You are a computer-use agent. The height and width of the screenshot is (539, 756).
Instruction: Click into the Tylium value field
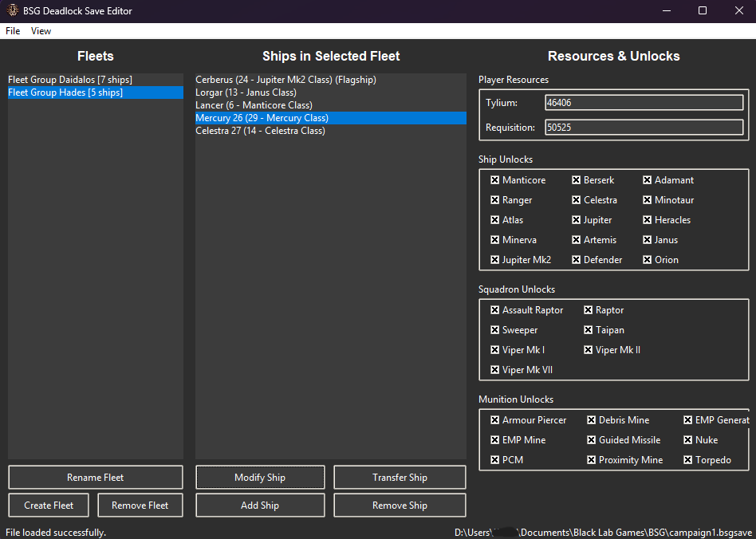point(644,103)
